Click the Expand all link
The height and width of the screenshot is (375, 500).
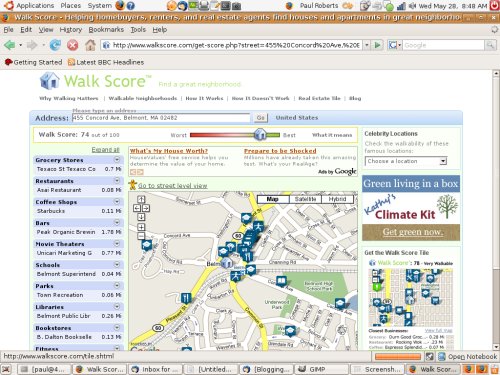point(105,150)
